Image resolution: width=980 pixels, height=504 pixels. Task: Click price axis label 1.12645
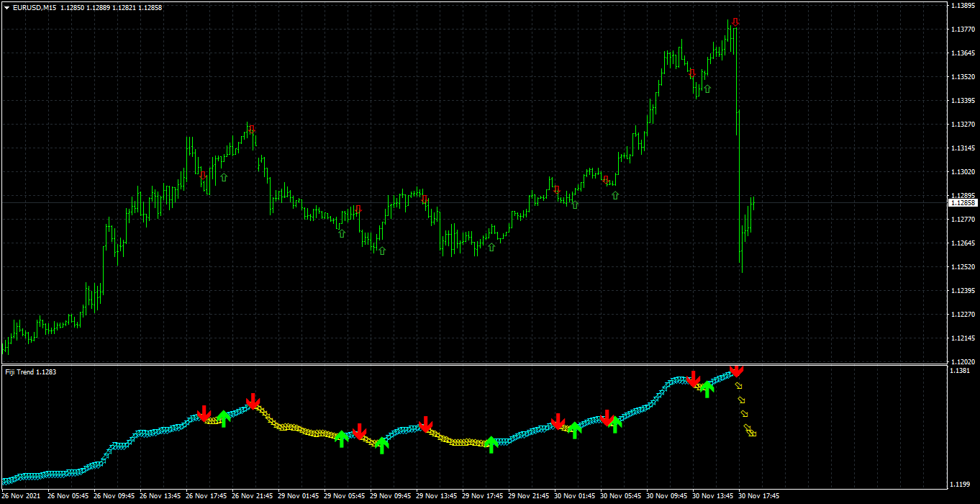963,243
